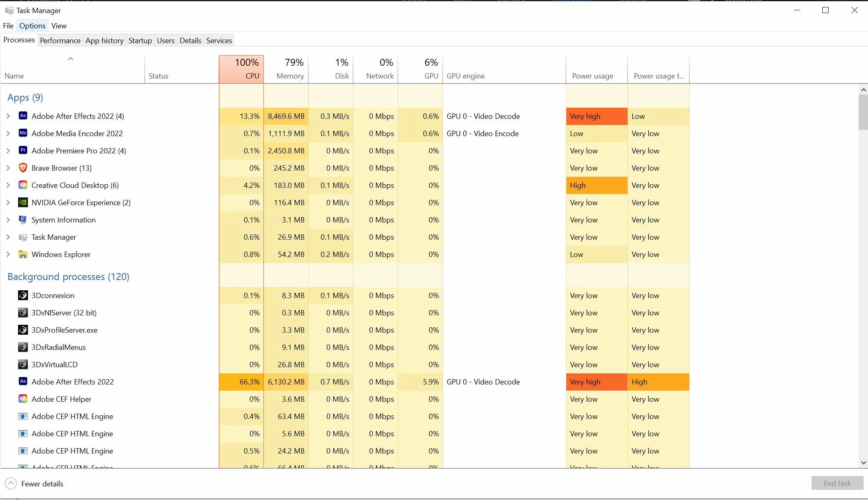This screenshot has height=500, width=868.
Task: Expand the Brave Browser process group
Action: pyautogui.click(x=8, y=168)
